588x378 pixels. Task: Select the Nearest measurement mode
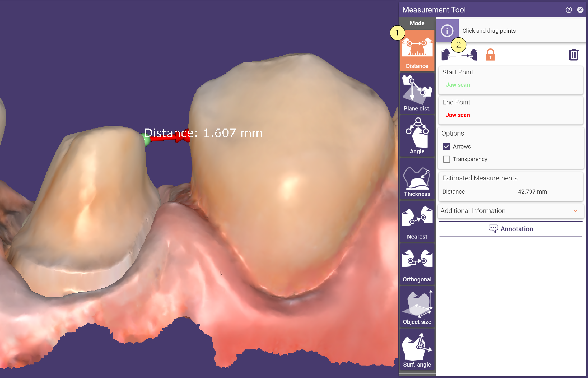coord(417,221)
